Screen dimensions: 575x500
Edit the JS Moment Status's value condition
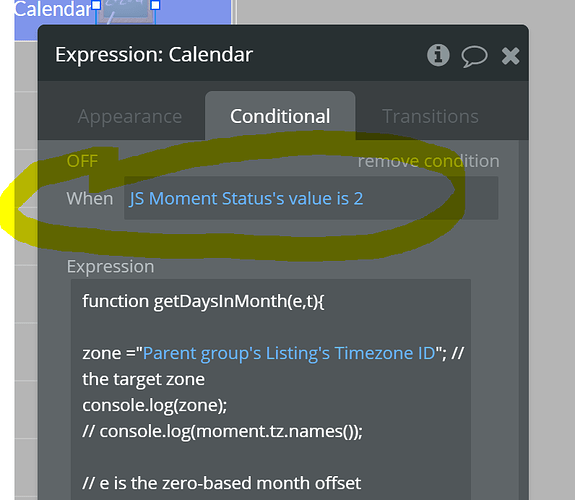pos(311,198)
